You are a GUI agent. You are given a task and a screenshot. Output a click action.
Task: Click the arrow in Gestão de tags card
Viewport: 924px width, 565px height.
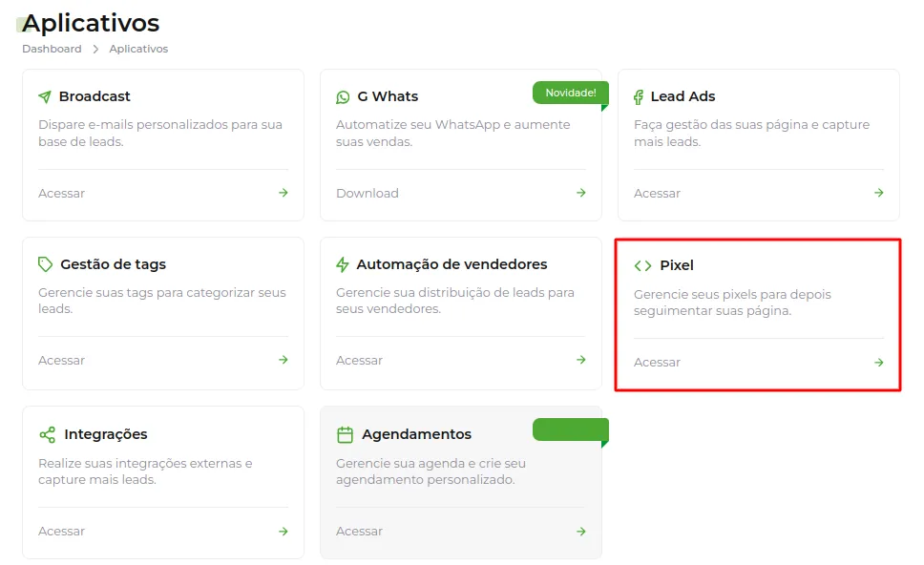point(283,360)
